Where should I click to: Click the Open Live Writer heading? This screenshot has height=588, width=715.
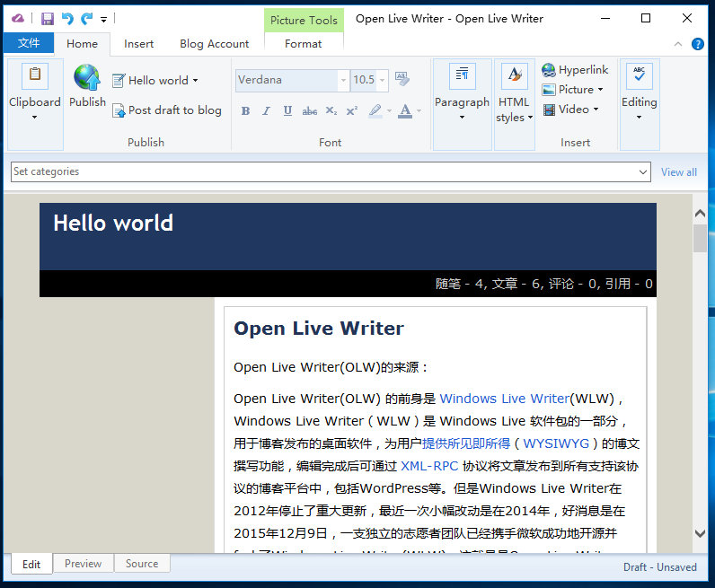point(319,329)
